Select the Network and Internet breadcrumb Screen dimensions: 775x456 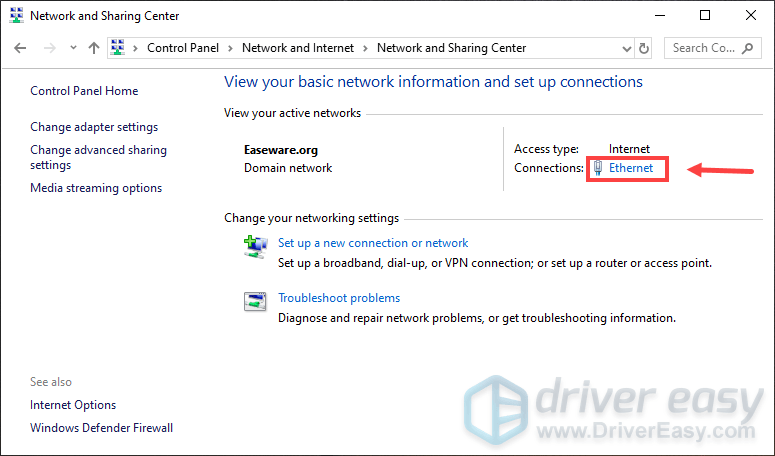coord(299,48)
